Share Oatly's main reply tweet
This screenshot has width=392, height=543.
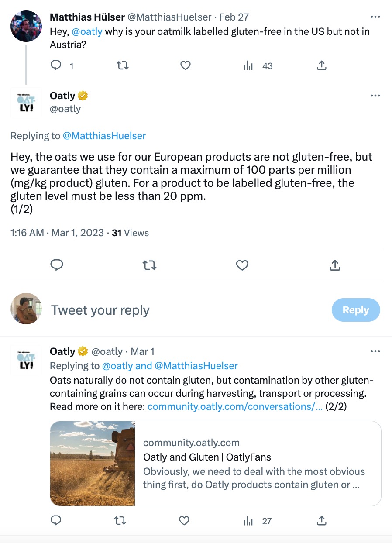click(x=335, y=265)
